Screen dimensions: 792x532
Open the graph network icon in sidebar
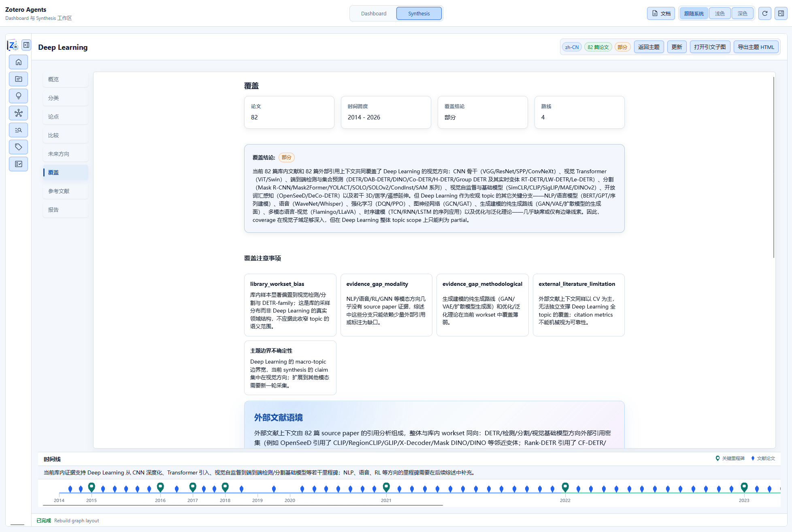click(19, 113)
